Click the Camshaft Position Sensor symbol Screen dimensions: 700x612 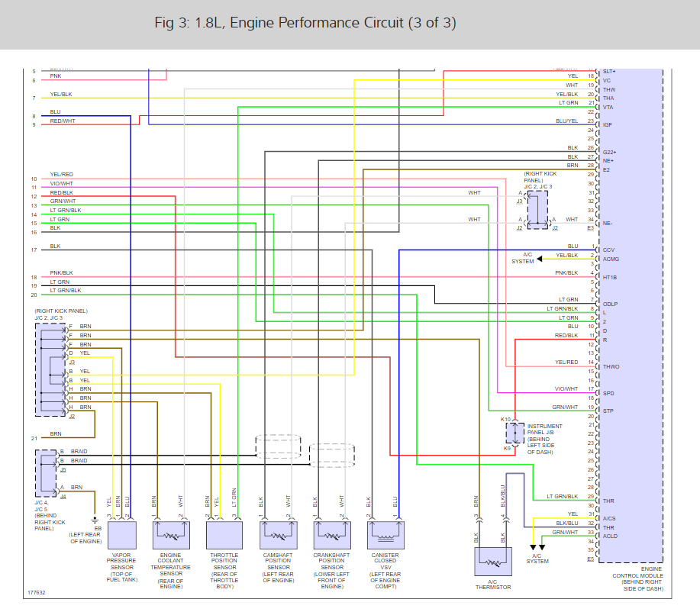278,535
